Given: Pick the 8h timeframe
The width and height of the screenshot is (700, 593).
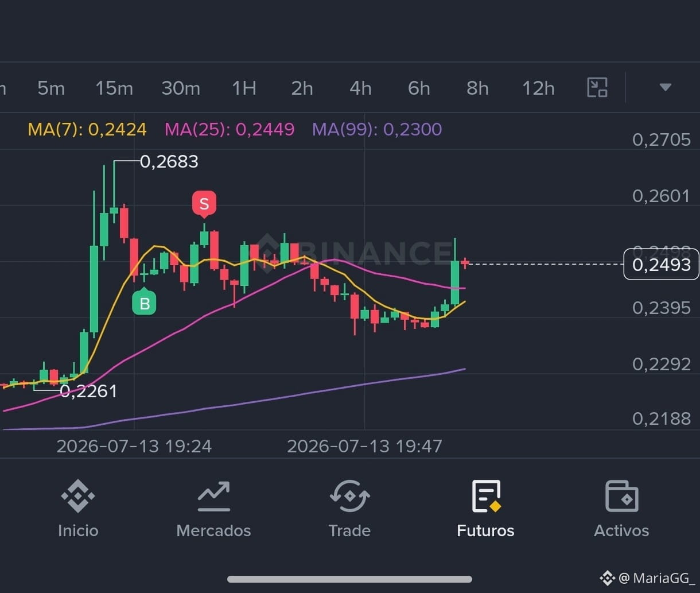Looking at the screenshot, I should 477,88.
